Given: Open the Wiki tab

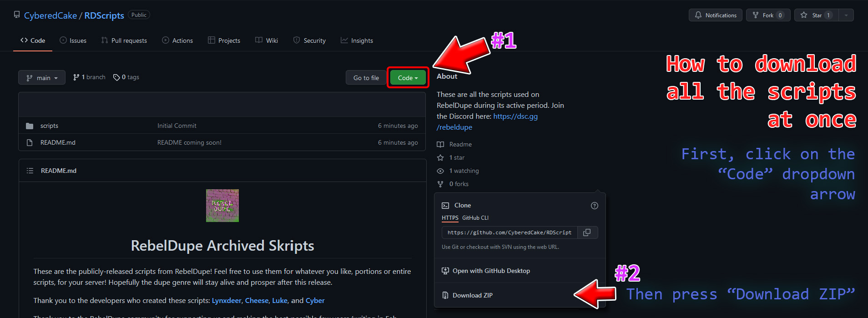Looking at the screenshot, I should [x=267, y=40].
